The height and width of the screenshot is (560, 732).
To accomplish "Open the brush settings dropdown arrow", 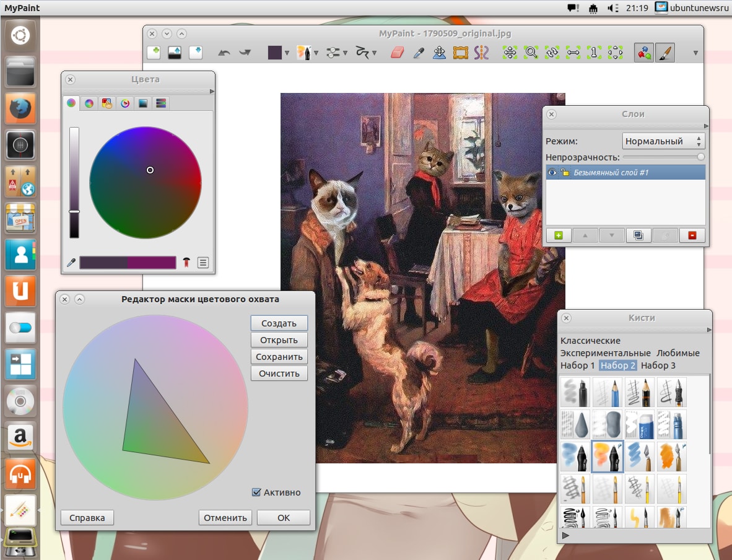I will click(x=345, y=53).
